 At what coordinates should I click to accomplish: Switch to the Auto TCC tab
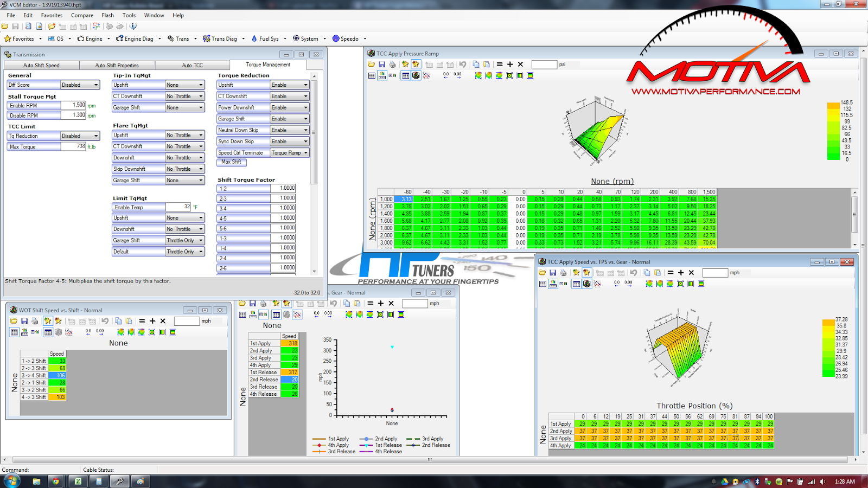(x=193, y=66)
